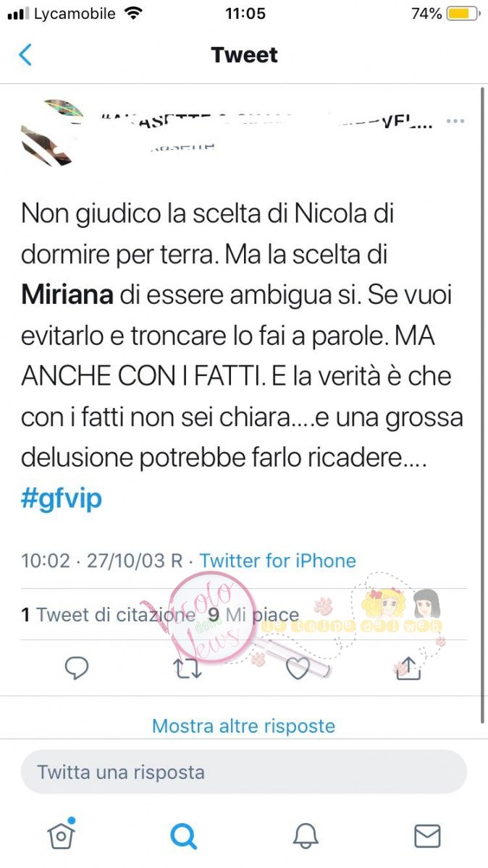Open the share tweet icon
488x868 pixels.
(408, 668)
